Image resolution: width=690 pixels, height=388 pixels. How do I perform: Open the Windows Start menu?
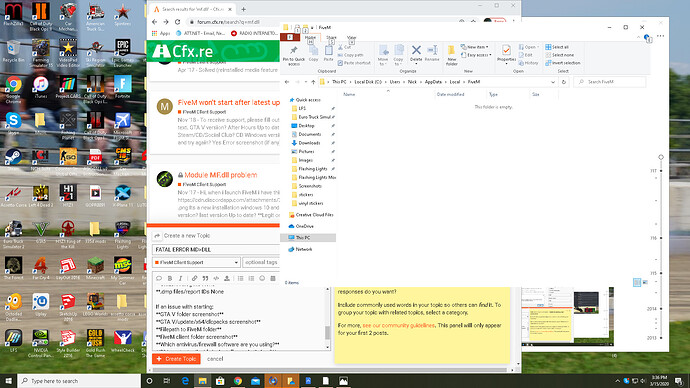(x=8, y=381)
